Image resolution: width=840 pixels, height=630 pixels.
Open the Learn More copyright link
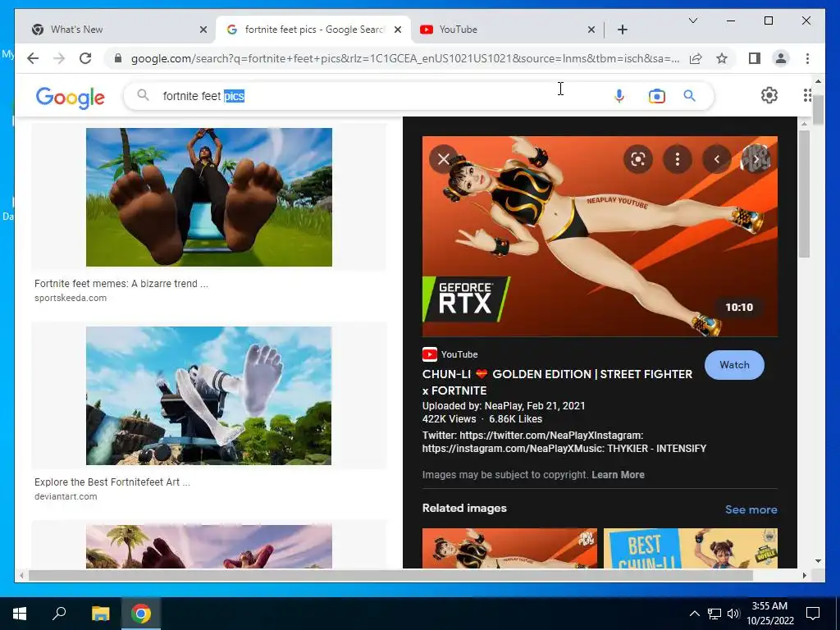(x=618, y=475)
